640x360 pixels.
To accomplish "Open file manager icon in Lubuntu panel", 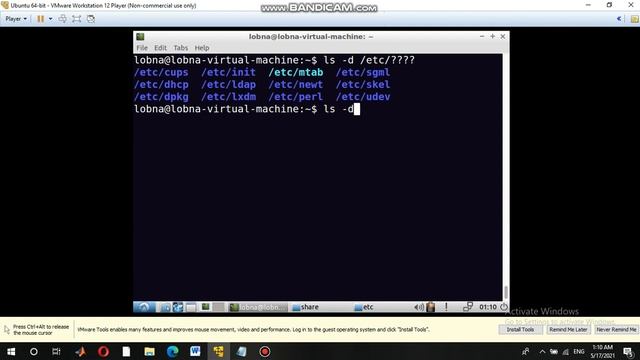I will coord(165,307).
